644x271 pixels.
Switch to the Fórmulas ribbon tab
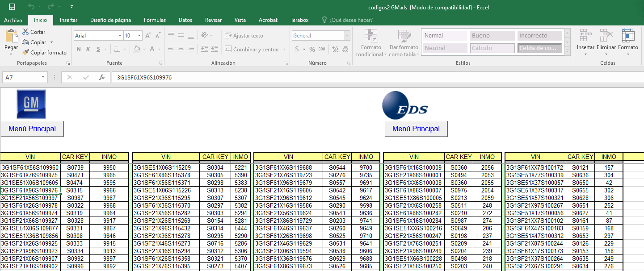click(155, 20)
